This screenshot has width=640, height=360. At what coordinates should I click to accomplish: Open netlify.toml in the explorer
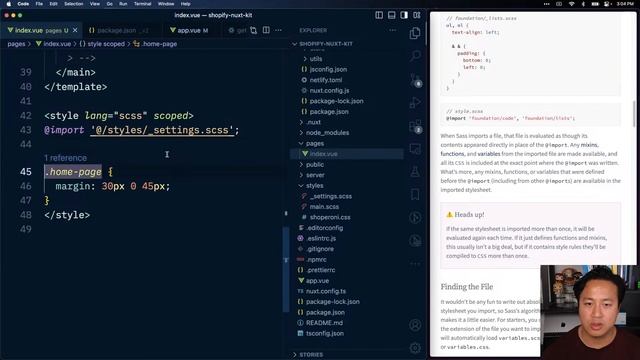pos(326,80)
